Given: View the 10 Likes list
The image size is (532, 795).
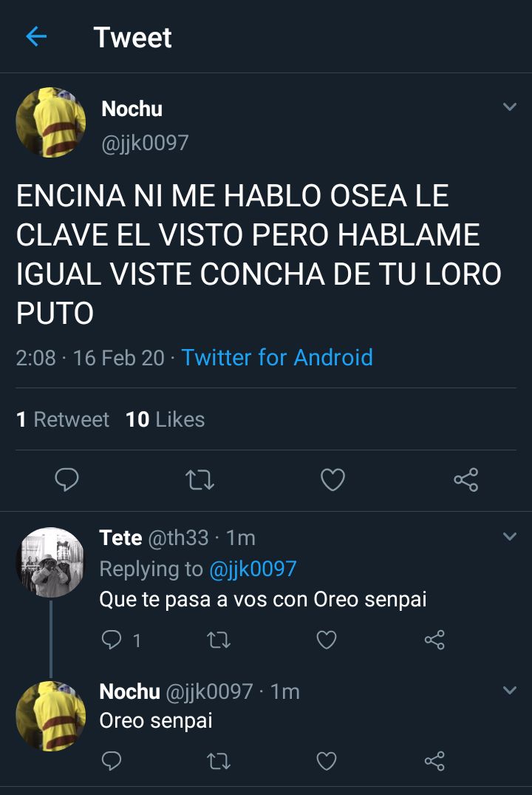Looking at the screenshot, I should click(x=166, y=419).
